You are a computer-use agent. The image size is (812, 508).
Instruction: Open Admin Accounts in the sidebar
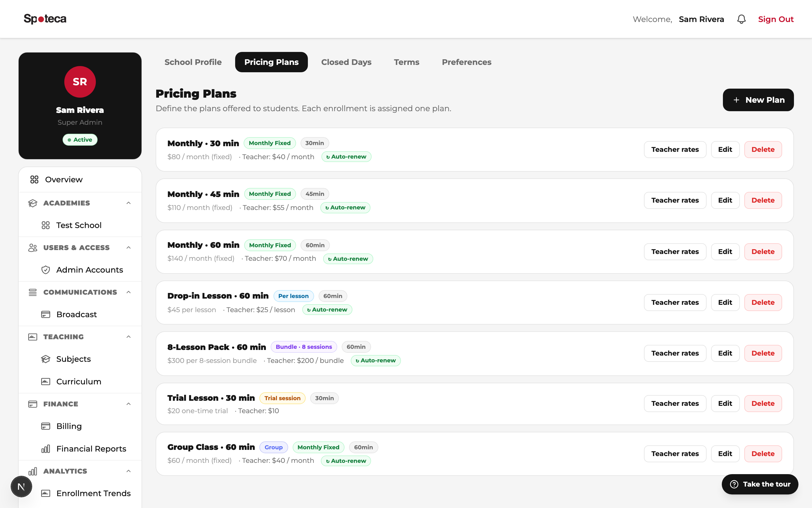point(80,270)
